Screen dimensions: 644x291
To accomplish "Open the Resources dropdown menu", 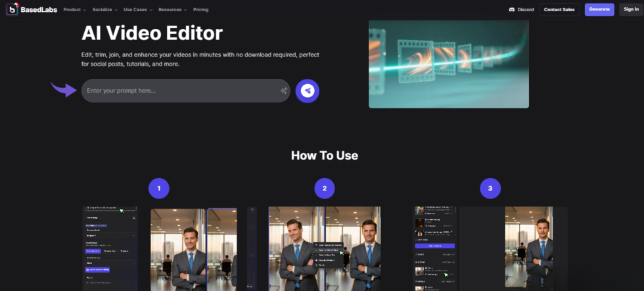I will [173, 9].
